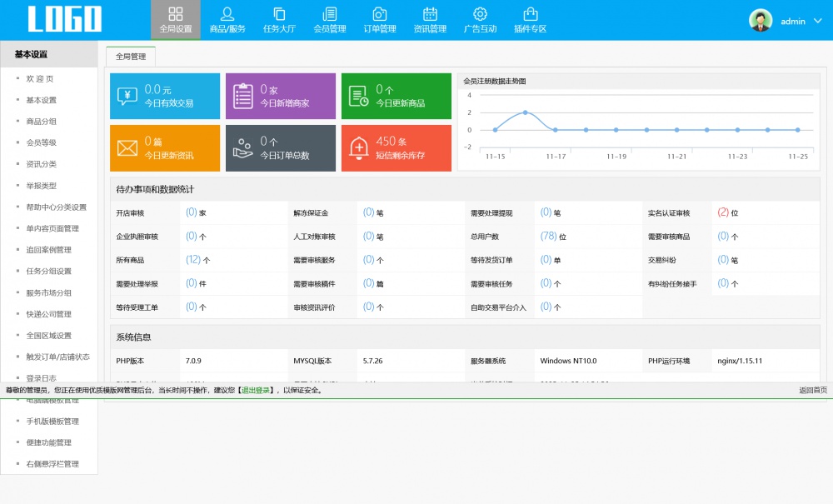Open the 全局设置 top navigation icon
Viewport: 833px width, 504px height.
pyautogui.click(x=176, y=14)
